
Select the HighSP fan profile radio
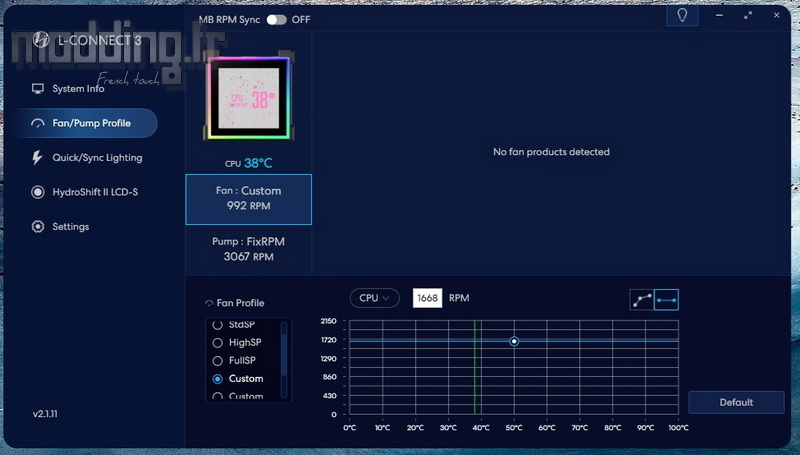[218, 342]
